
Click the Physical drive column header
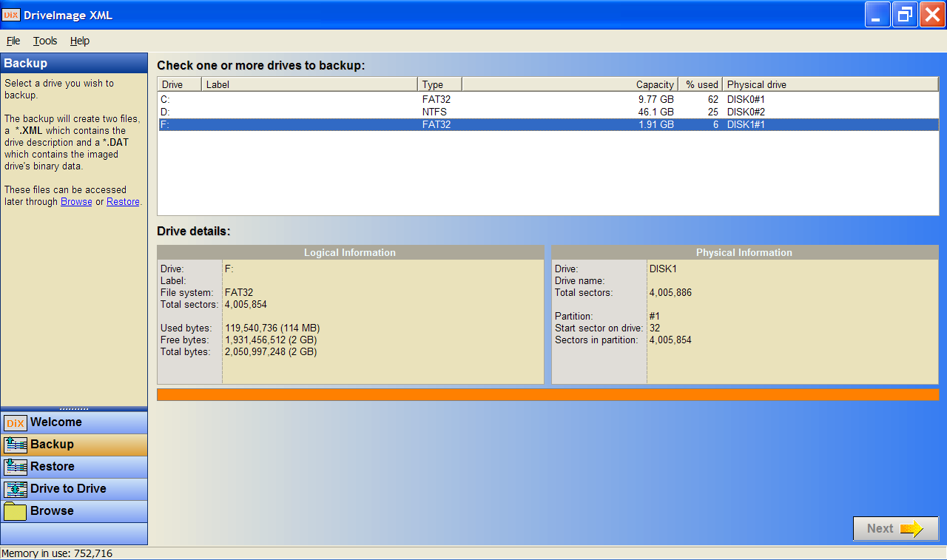(x=830, y=84)
